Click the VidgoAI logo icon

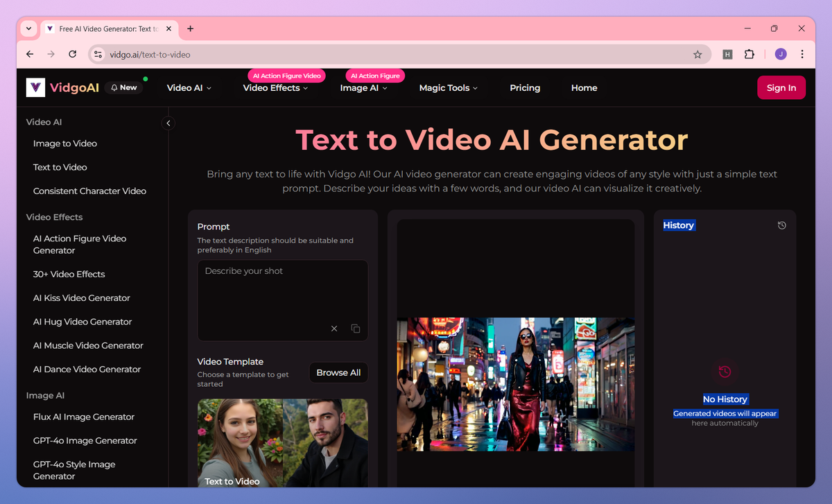[35, 88]
